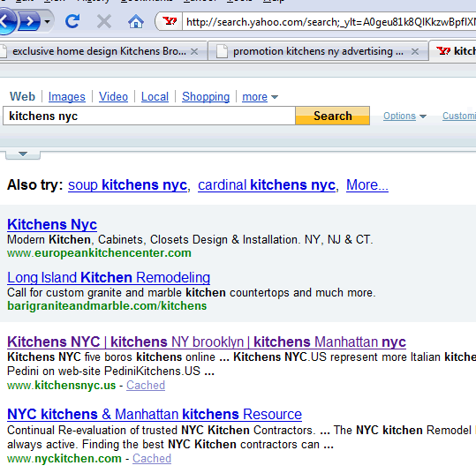Open Cached link for nyckitchen.com
This screenshot has height=473, width=476.
click(152, 458)
